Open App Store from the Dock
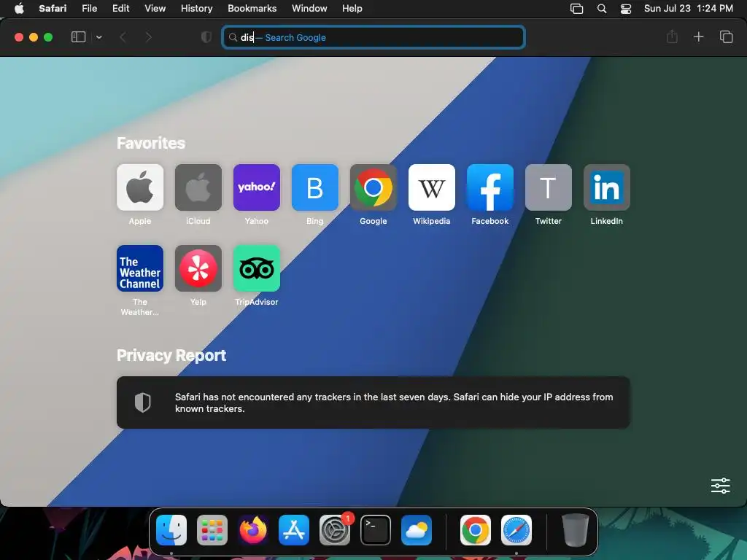The width and height of the screenshot is (747, 560). point(293,529)
